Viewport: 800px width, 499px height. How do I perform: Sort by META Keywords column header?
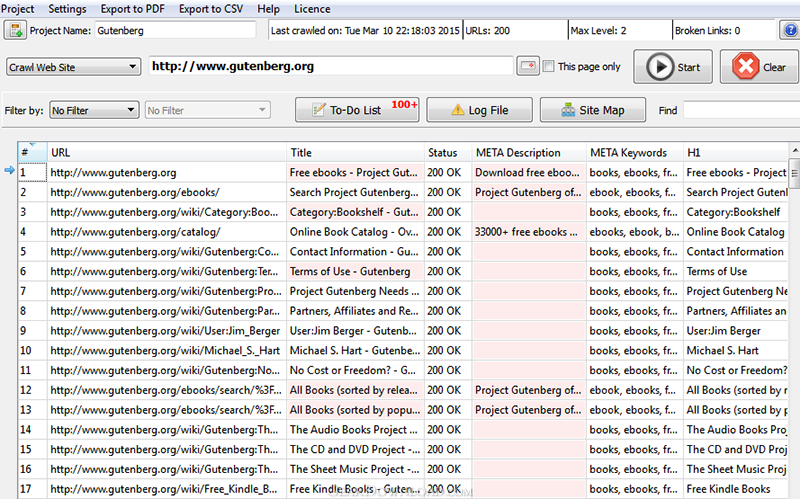click(635, 153)
